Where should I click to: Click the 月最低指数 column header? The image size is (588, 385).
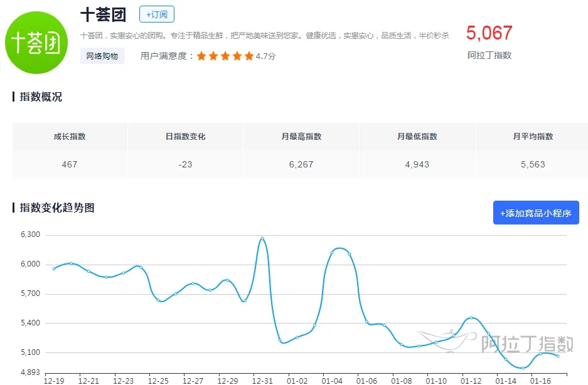pyautogui.click(x=417, y=137)
